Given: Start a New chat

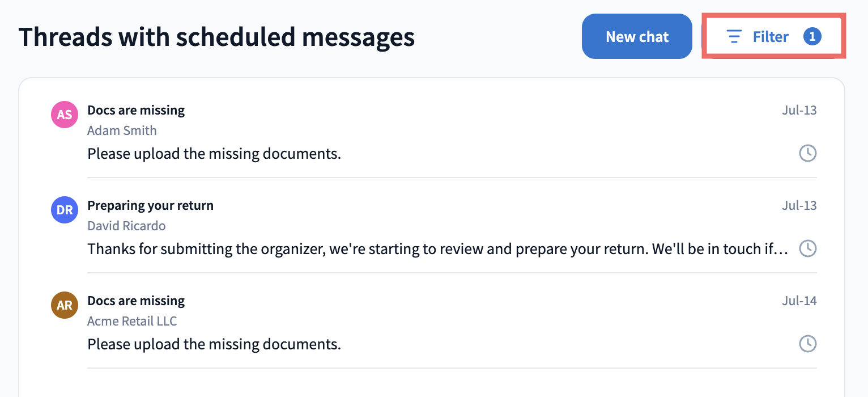Looking at the screenshot, I should (x=637, y=36).
